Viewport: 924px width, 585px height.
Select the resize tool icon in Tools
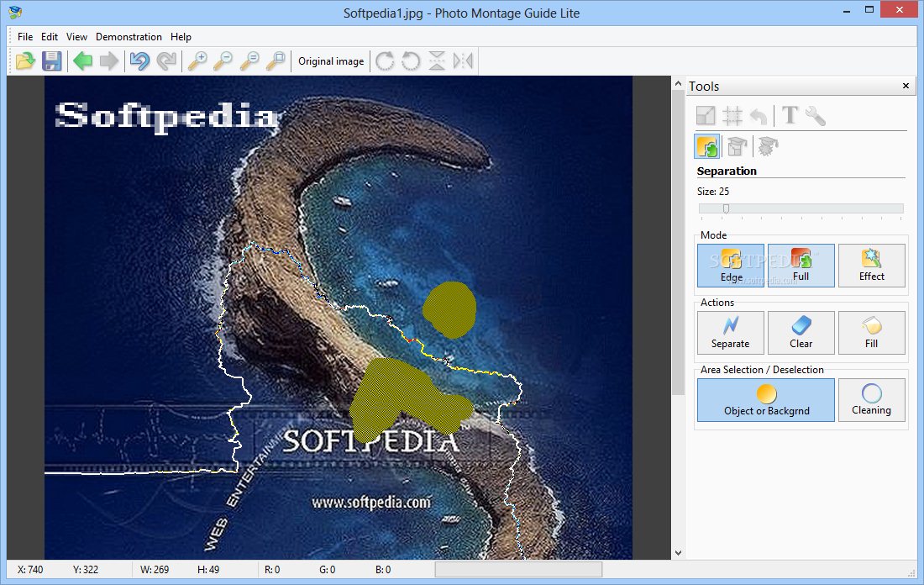[x=706, y=116]
